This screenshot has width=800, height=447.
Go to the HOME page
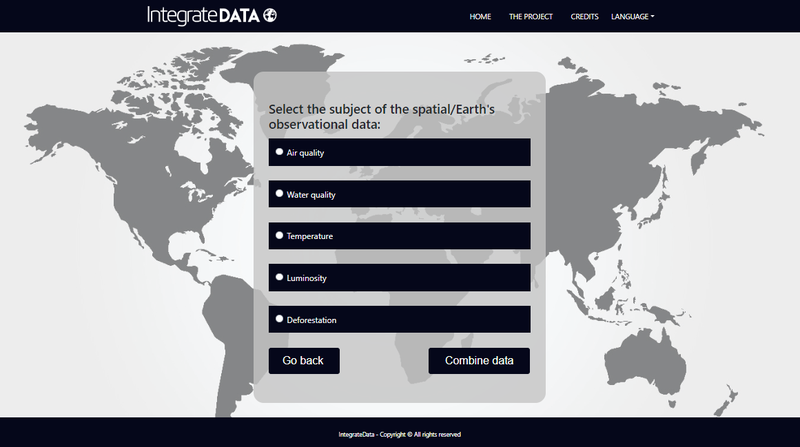tap(480, 17)
